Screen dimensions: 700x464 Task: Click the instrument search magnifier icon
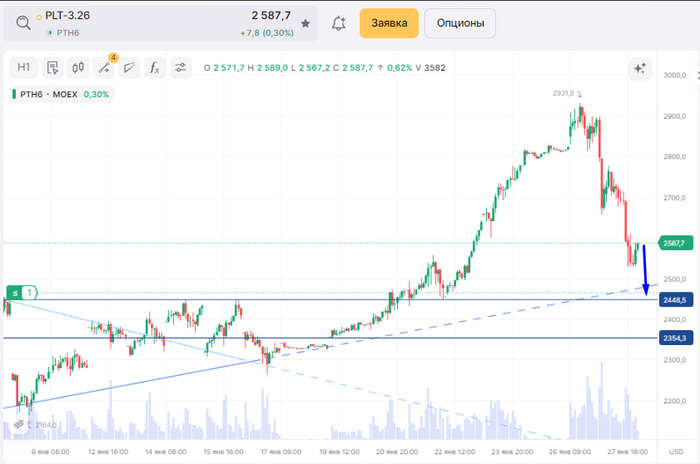(x=24, y=23)
